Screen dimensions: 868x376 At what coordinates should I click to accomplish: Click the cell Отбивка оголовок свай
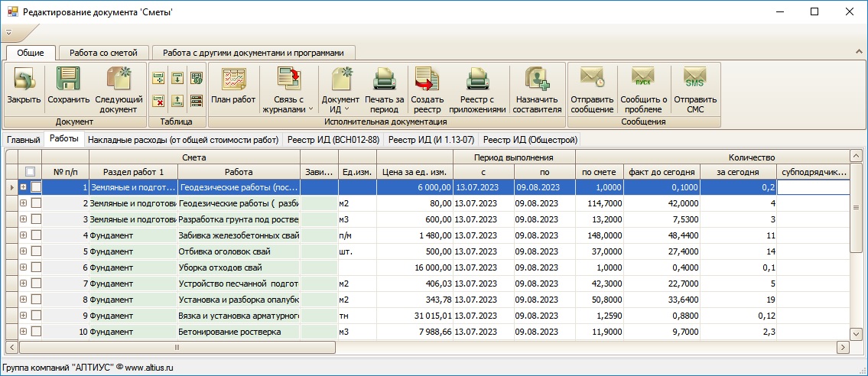[239, 251]
